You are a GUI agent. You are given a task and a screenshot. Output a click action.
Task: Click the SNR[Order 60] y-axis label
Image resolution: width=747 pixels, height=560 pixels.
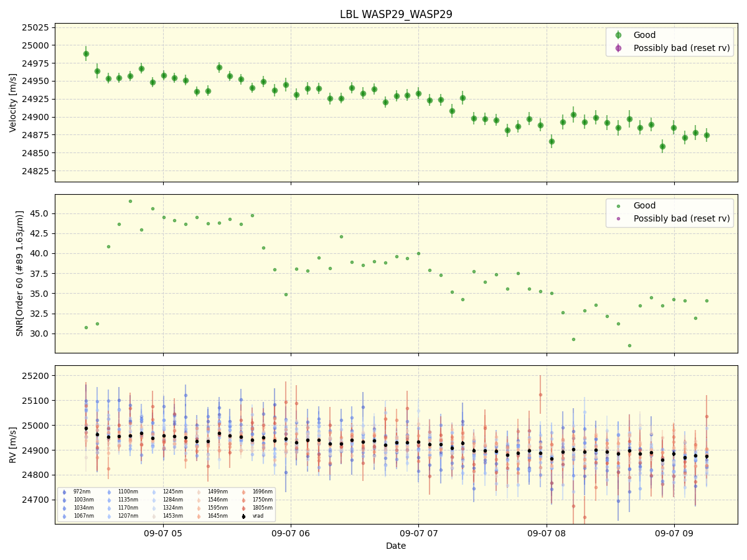[x=20, y=273]
